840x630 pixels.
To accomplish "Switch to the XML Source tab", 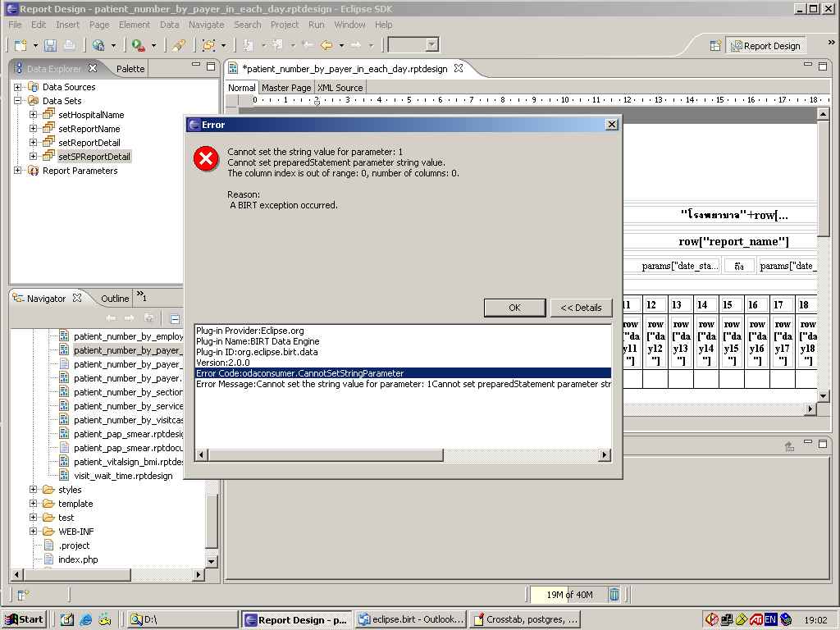I will click(x=340, y=88).
